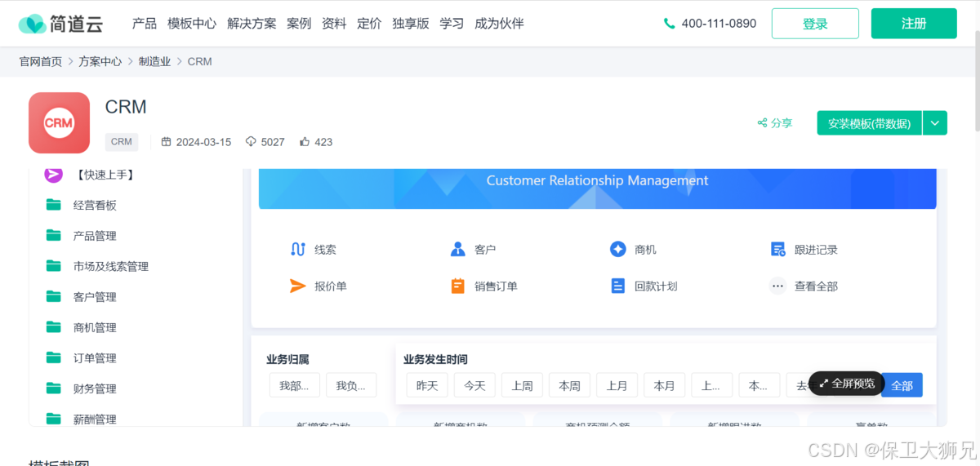The height and width of the screenshot is (466, 980).
Task: Select the 我负... business filter
Action: click(x=351, y=385)
